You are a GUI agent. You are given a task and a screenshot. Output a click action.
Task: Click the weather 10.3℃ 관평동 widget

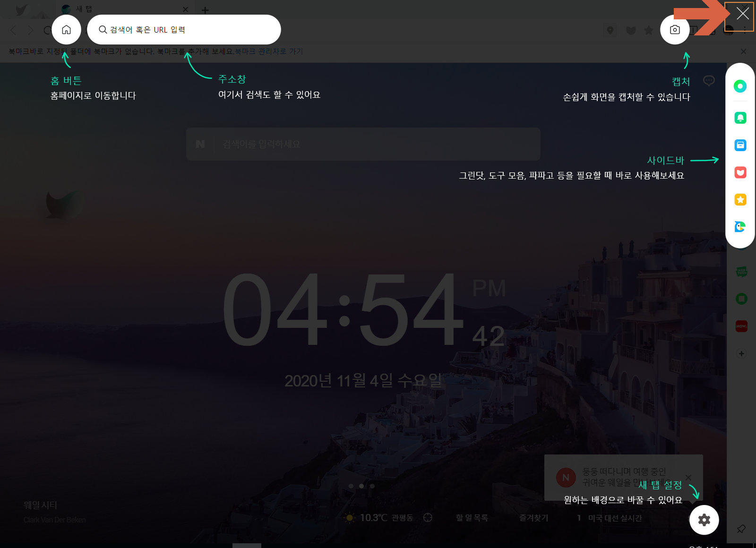(379, 518)
